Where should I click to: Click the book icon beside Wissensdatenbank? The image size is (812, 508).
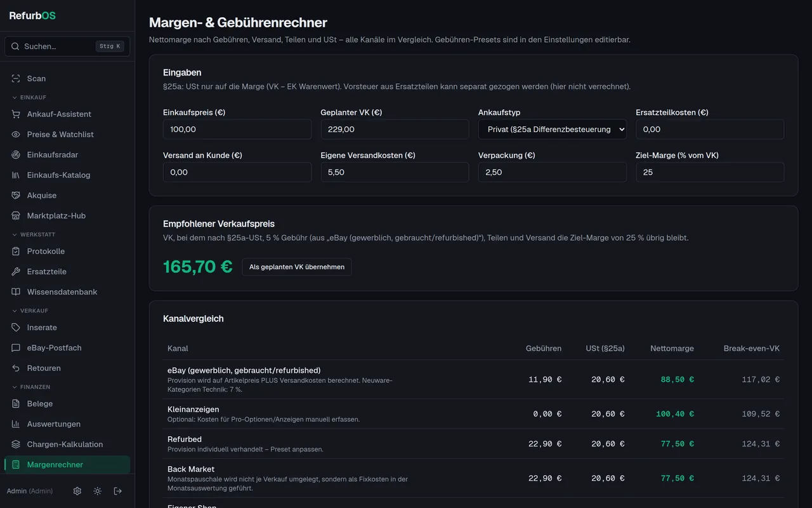click(16, 292)
